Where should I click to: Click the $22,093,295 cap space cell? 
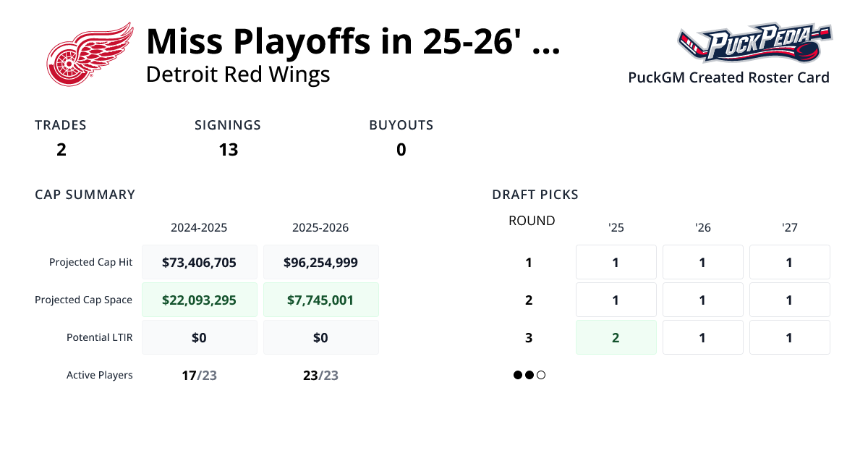point(200,300)
